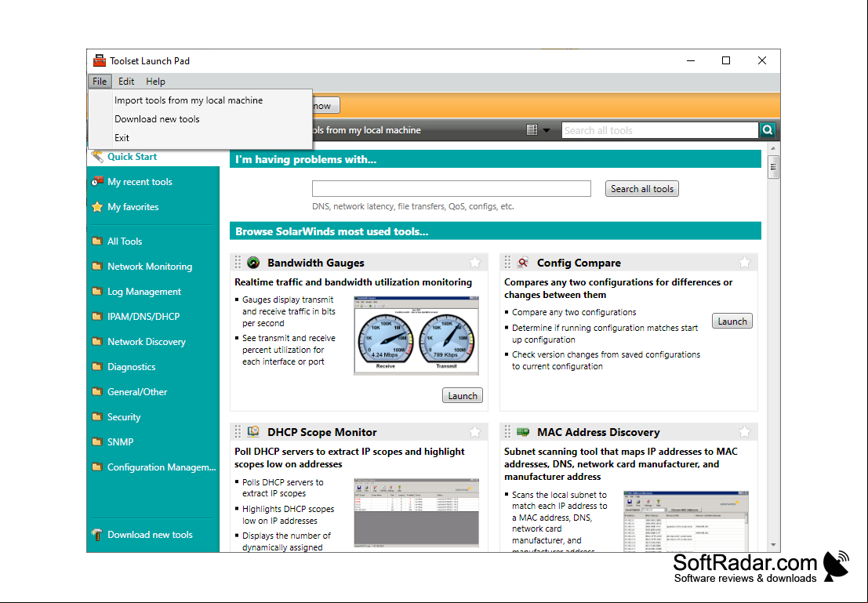The width and height of the screenshot is (868, 603).
Task: Click the scrollbar up arrow
Action: tap(773, 148)
